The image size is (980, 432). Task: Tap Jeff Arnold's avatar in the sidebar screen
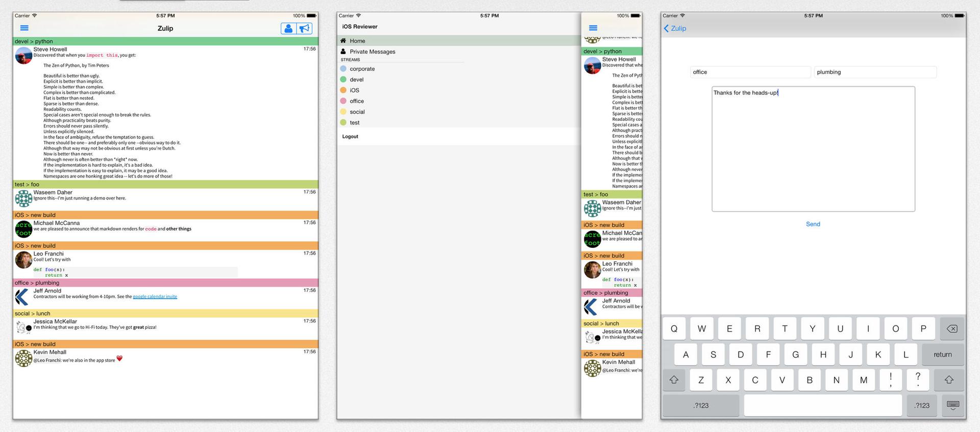point(591,307)
